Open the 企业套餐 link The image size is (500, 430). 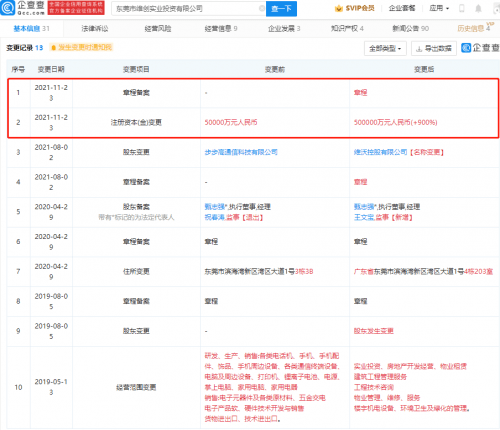[402, 8]
